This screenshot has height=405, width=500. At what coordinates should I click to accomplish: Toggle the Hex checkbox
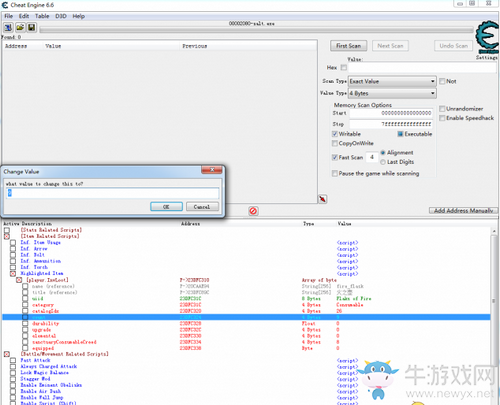click(344, 68)
